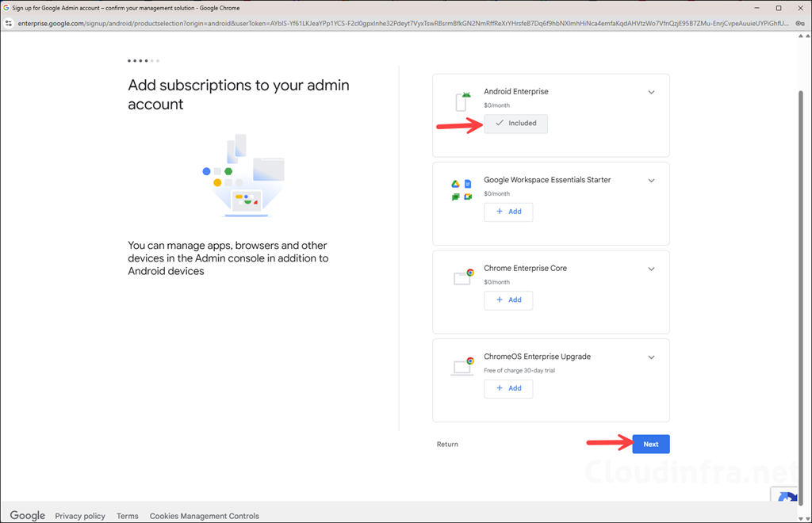The image size is (812, 523).
Task: Expand Google Workspace Essentials Starter details
Action: 652,181
